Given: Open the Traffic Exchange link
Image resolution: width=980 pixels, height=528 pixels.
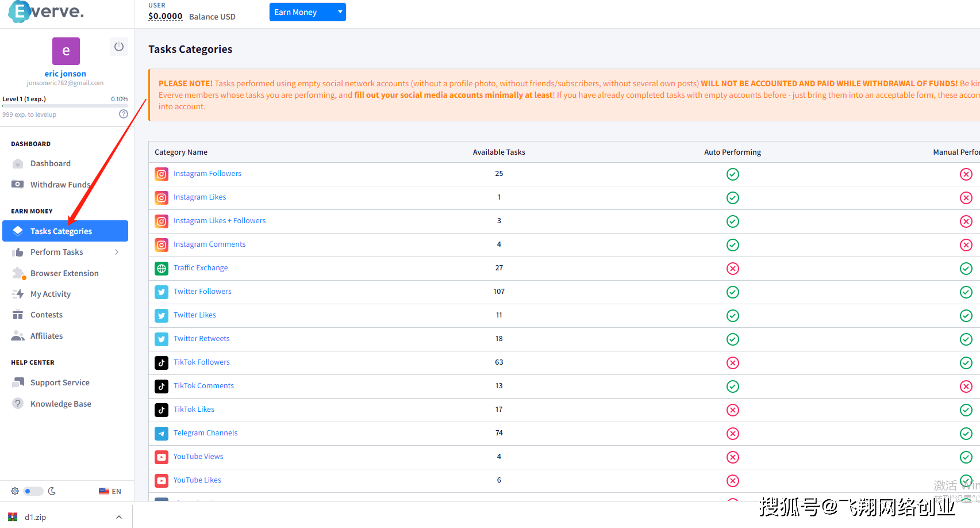Looking at the screenshot, I should click(x=201, y=267).
